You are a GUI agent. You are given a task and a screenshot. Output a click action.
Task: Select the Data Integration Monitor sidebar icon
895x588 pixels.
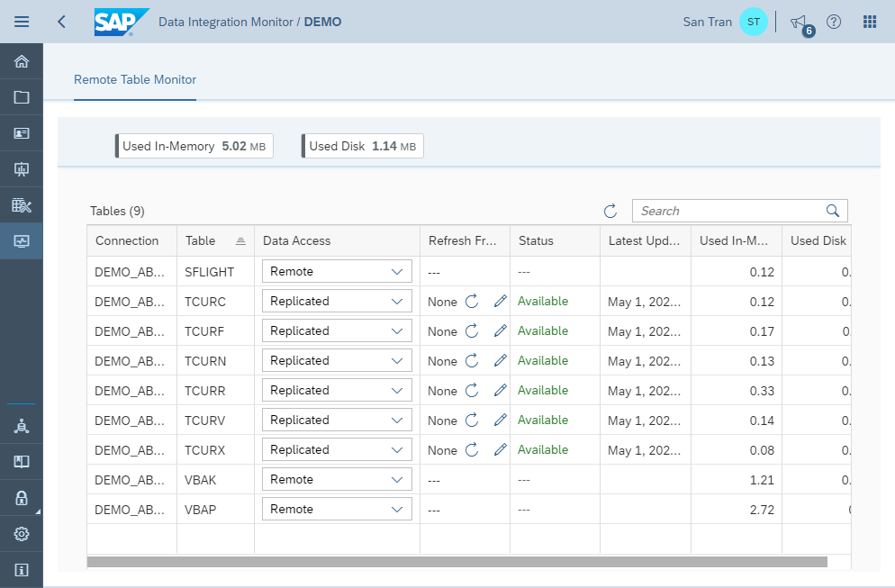click(x=21, y=240)
